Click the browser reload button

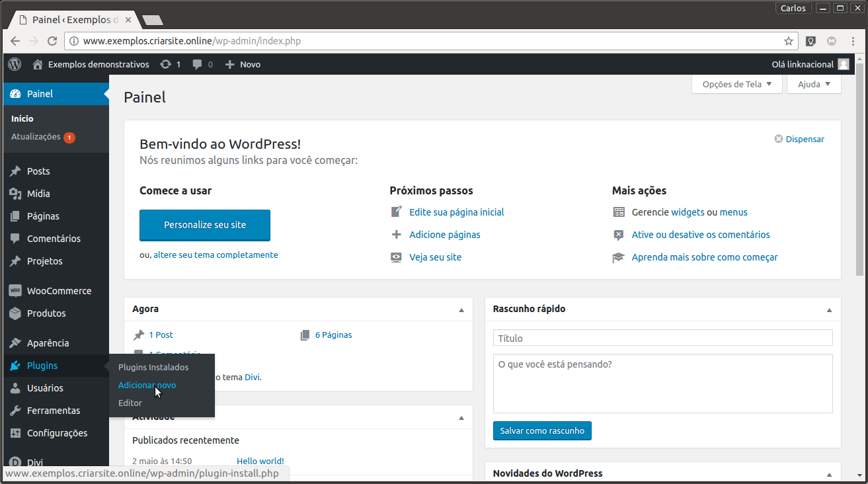pos(51,41)
